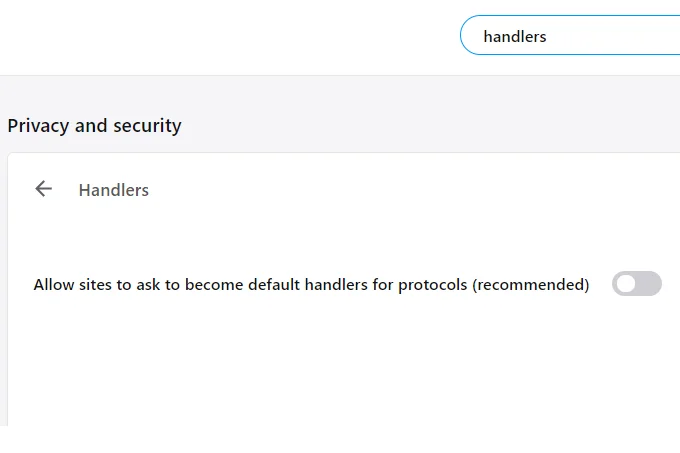Image resolution: width=680 pixels, height=453 pixels.
Task: Toggle the default protocol handlers switch
Action: (637, 284)
